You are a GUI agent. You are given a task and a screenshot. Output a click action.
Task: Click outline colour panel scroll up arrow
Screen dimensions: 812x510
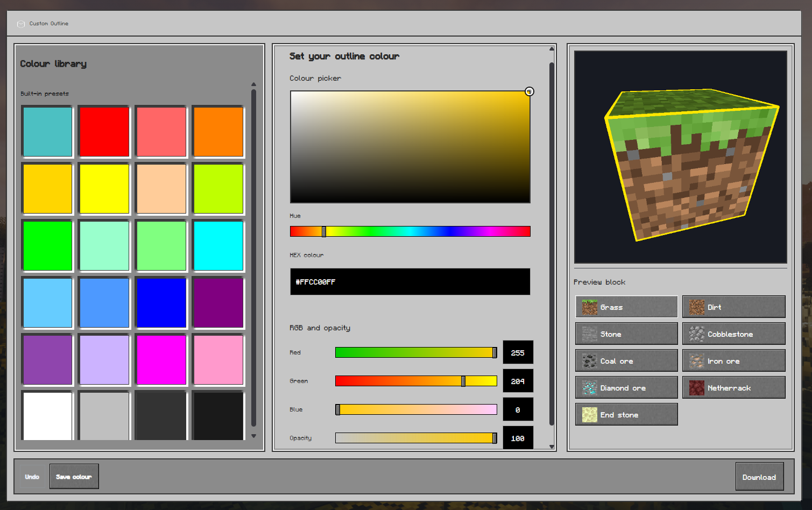[x=552, y=49]
